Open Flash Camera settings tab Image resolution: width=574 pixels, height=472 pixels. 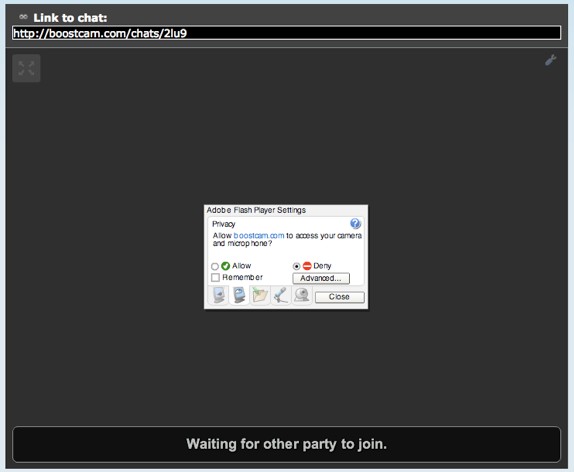point(302,296)
